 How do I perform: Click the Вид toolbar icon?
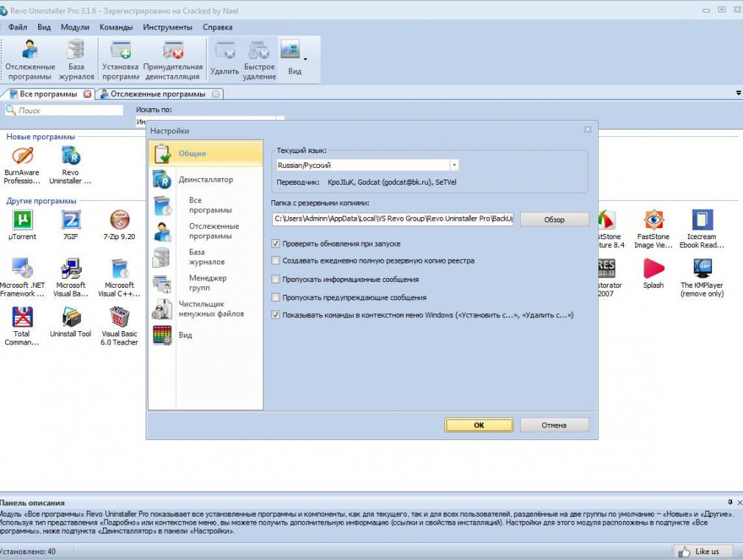(291, 60)
